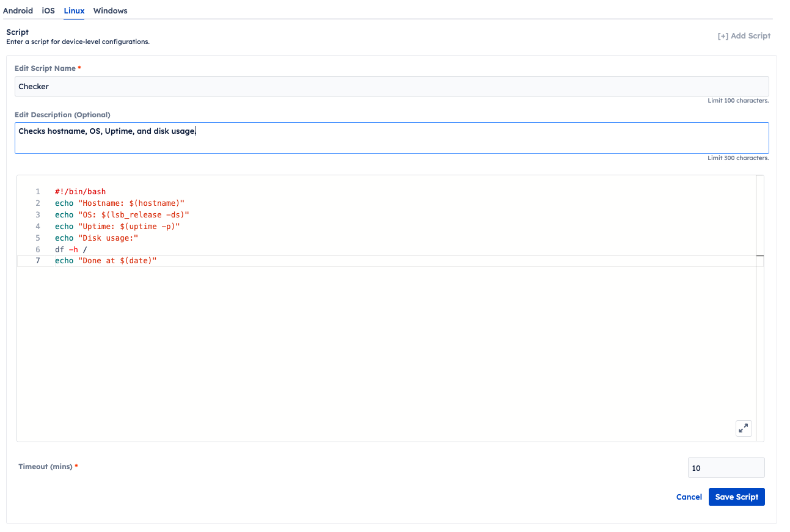Viewport: 790px width, 532px height.
Task: Select the Linux tab
Action: (x=74, y=10)
